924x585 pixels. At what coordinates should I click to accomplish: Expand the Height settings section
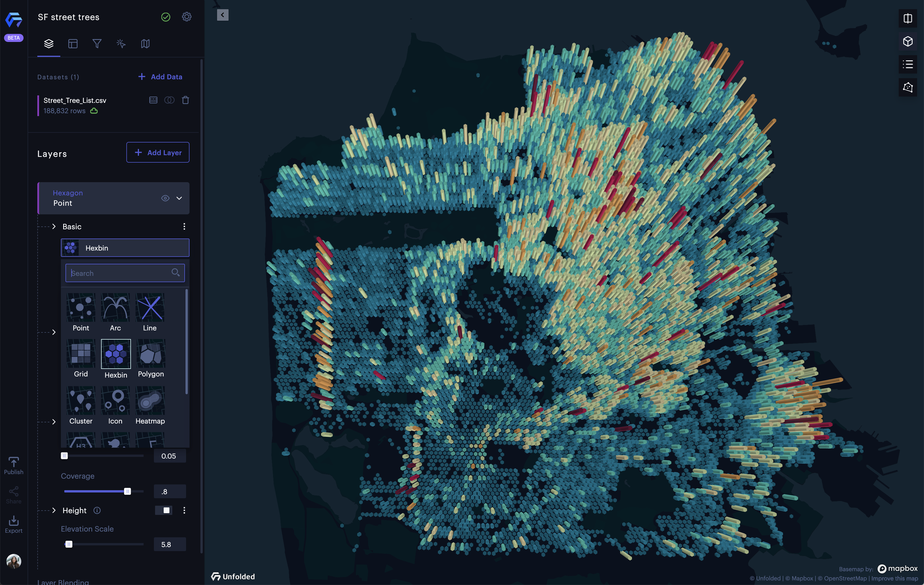tap(54, 510)
